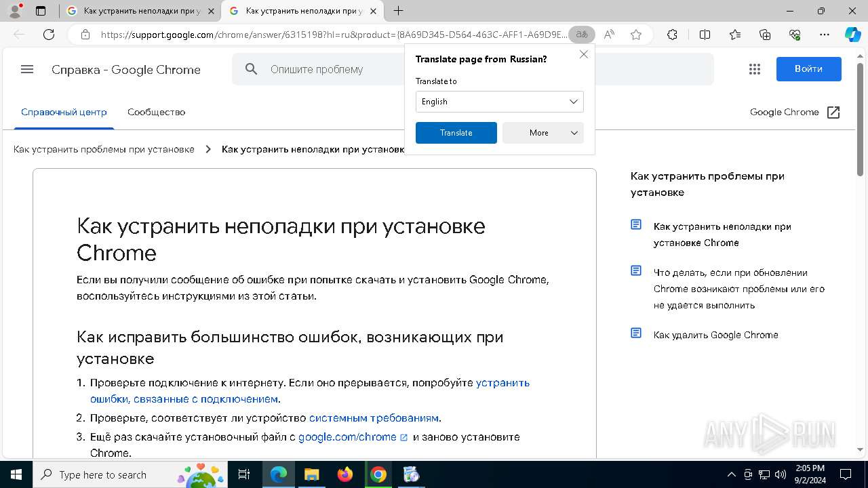This screenshot has width=868, height=488.
Task: Open sidebar article Как удалить Google Chrome
Action: [x=716, y=335]
